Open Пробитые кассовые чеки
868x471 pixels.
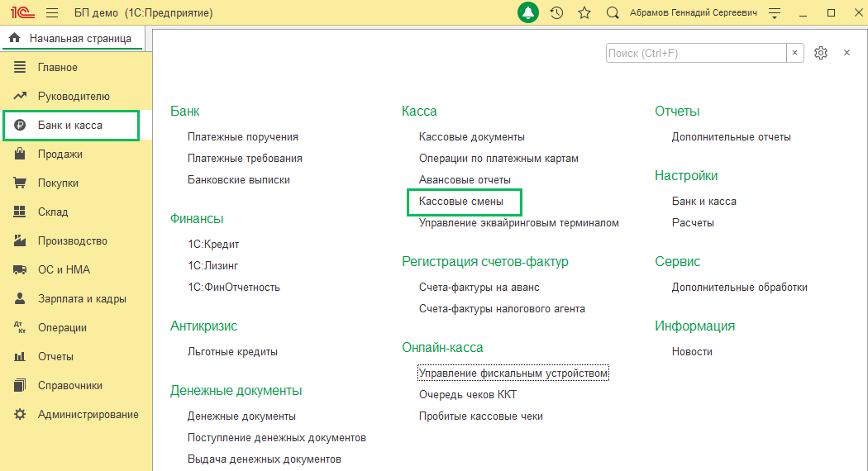pos(480,416)
